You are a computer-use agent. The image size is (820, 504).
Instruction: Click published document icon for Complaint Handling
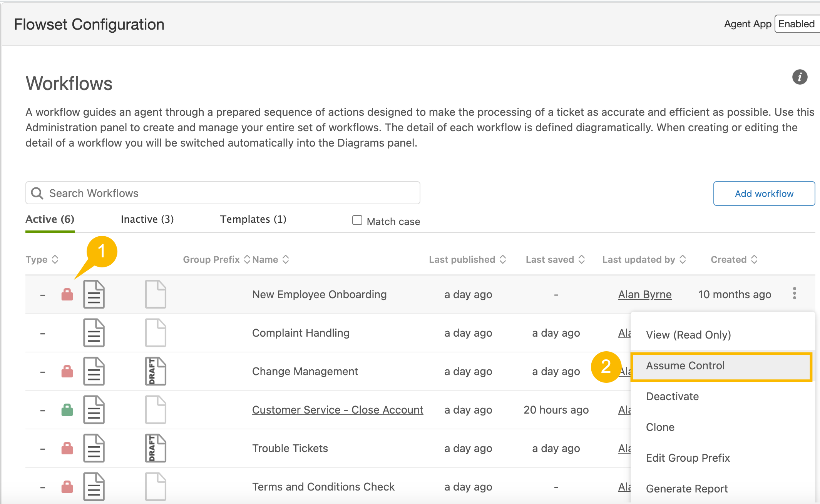click(x=94, y=333)
